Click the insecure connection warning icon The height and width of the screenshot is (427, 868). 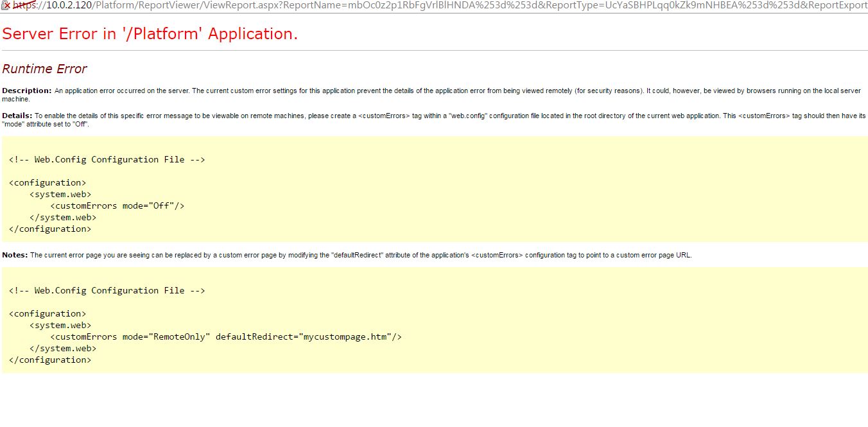[6, 6]
